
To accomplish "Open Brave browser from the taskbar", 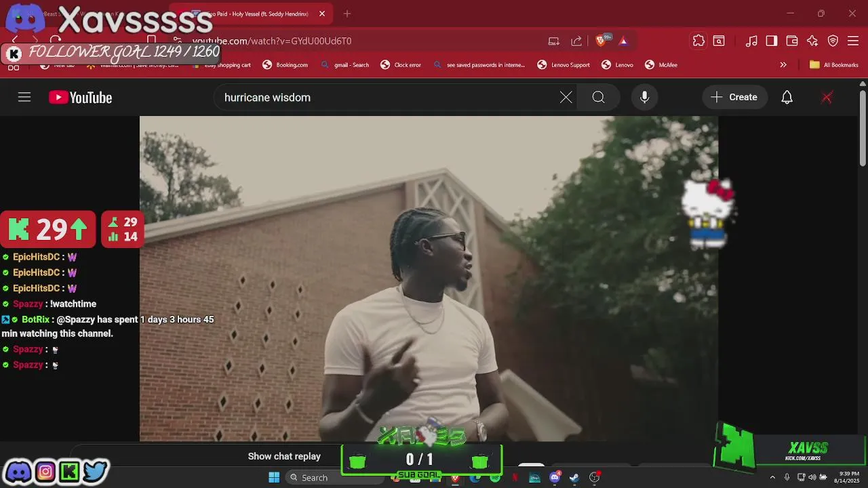I will pos(455,478).
